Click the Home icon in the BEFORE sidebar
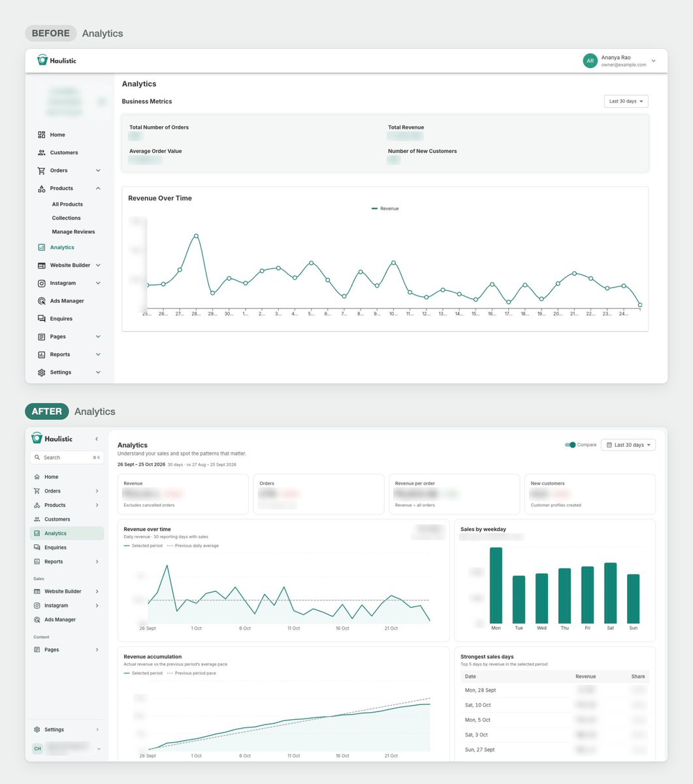 click(x=42, y=135)
